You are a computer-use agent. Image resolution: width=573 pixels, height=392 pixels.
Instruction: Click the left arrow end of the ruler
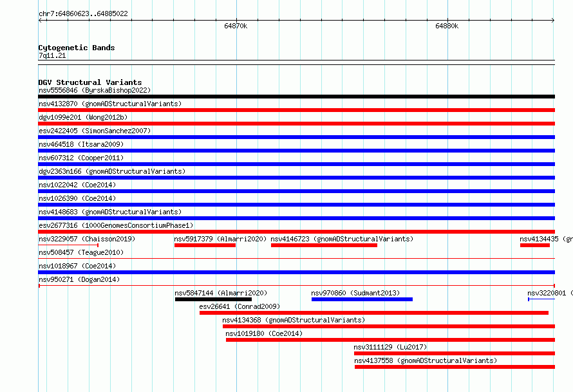coord(40,21)
